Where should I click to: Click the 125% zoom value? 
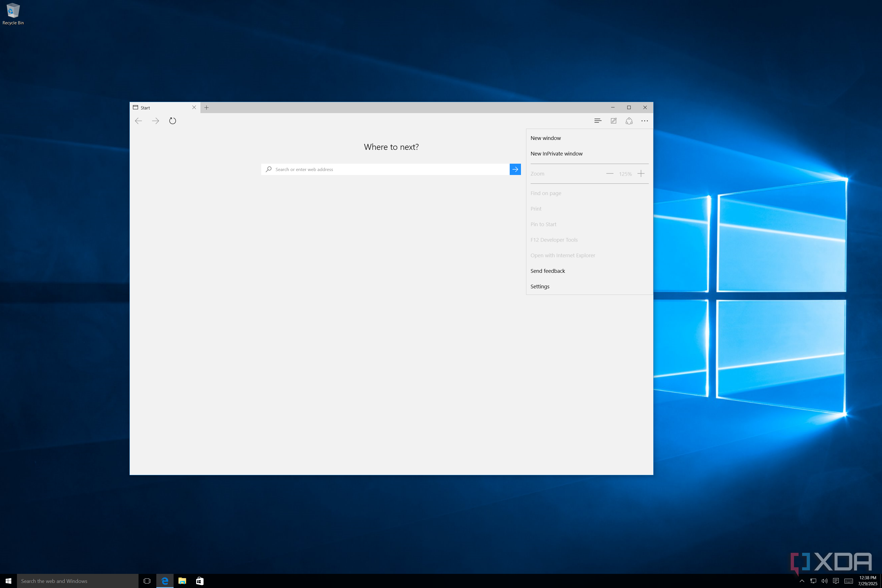(x=625, y=174)
